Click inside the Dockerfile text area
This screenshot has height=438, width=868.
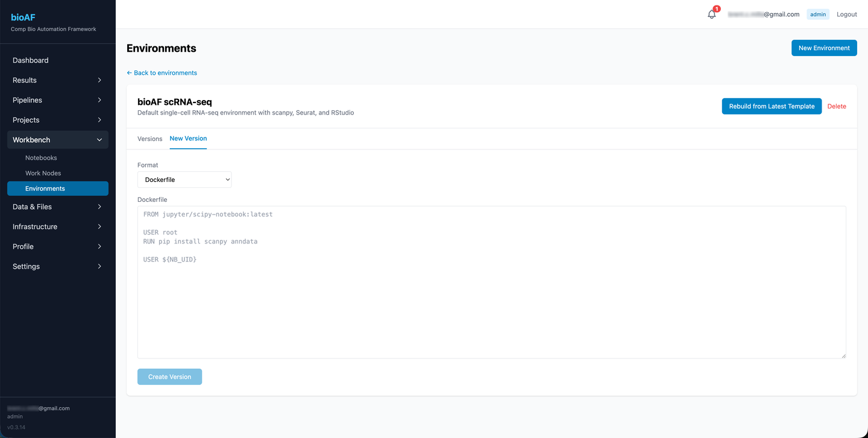[492, 282]
